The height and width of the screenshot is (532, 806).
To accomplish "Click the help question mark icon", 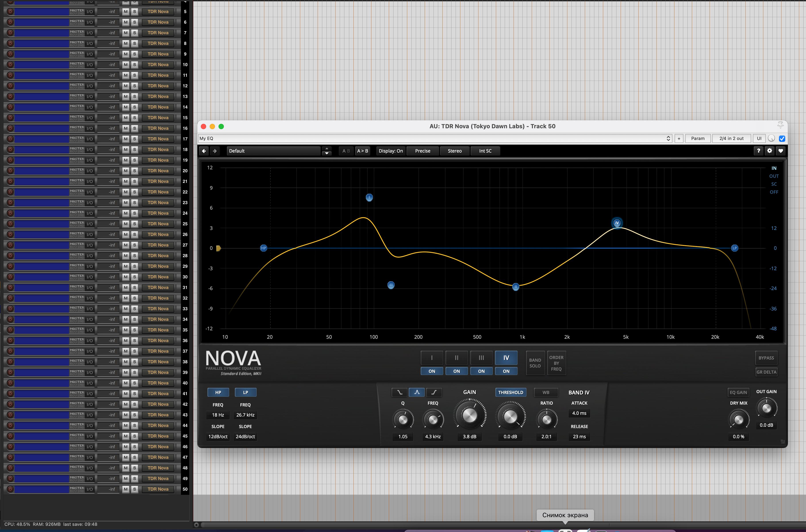I will (758, 151).
